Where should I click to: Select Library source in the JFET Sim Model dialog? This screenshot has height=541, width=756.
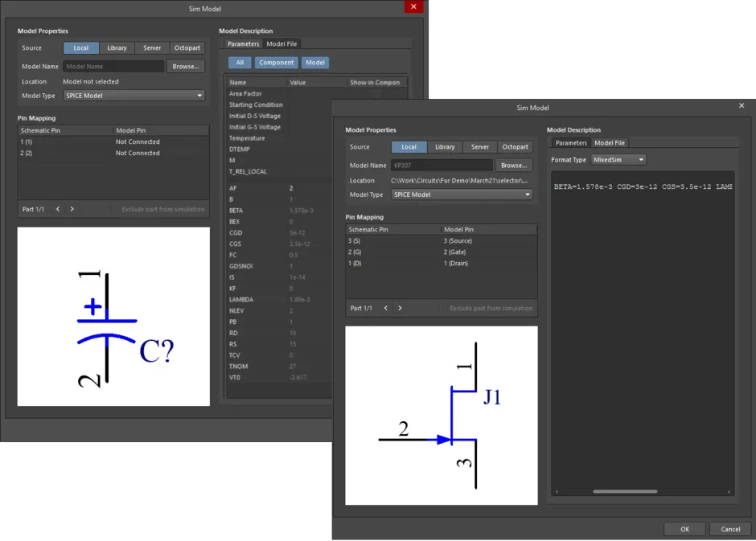coord(445,147)
